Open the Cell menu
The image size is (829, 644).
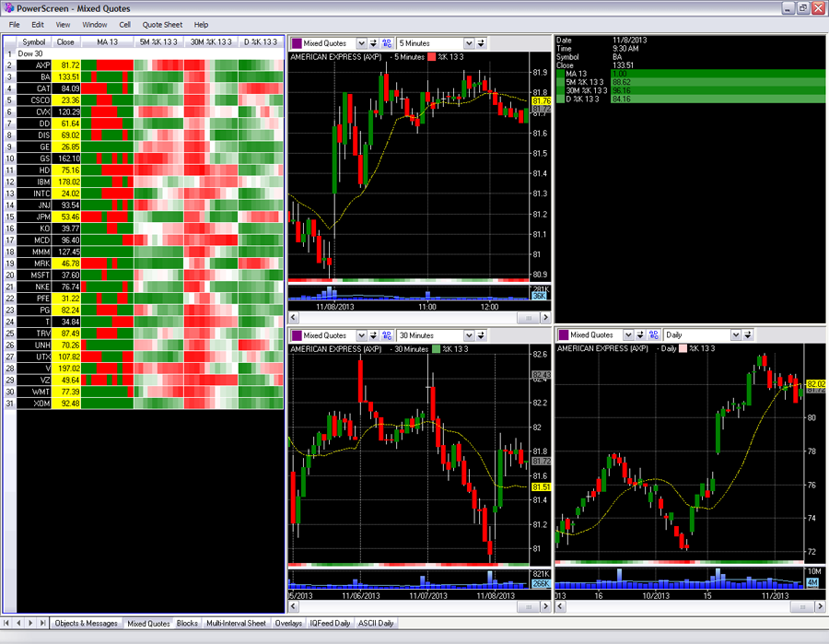click(x=124, y=25)
